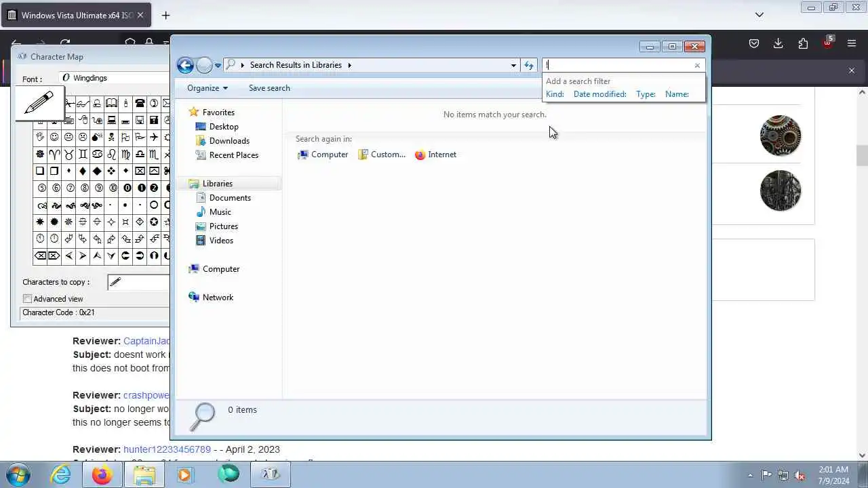Open the recent pages arrow beside Forward

[x=218, y=66]
